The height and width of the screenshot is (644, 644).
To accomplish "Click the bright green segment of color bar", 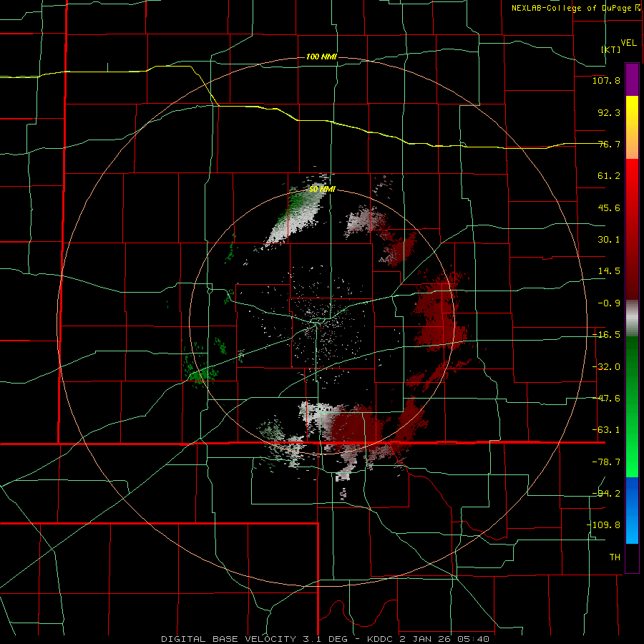I will [632, 406].
